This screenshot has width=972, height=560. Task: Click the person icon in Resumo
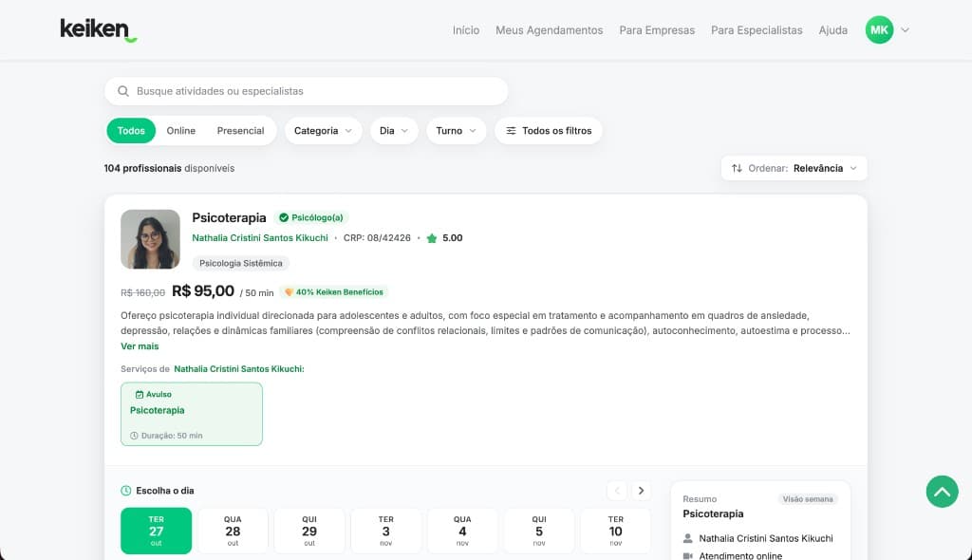pos(687,538)
